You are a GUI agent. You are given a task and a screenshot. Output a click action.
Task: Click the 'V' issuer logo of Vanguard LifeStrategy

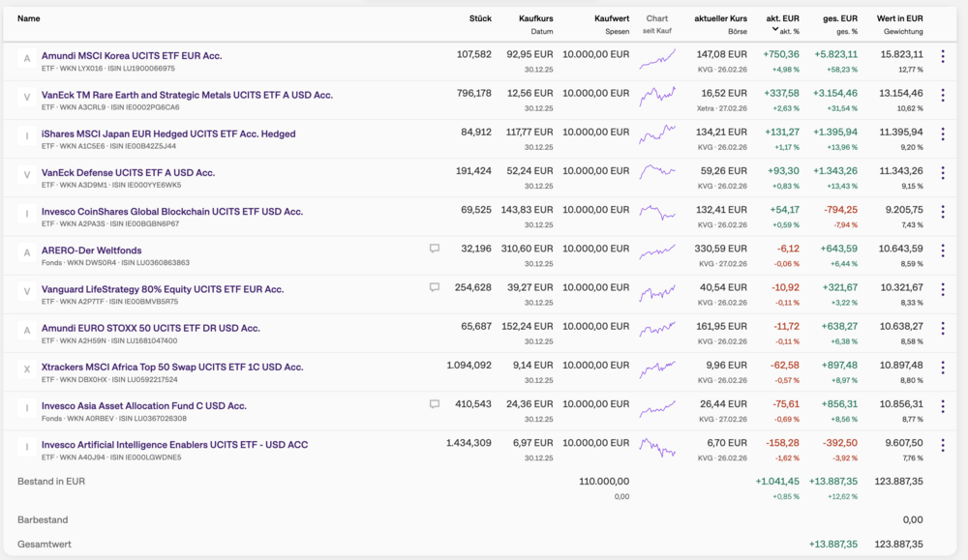26,292
